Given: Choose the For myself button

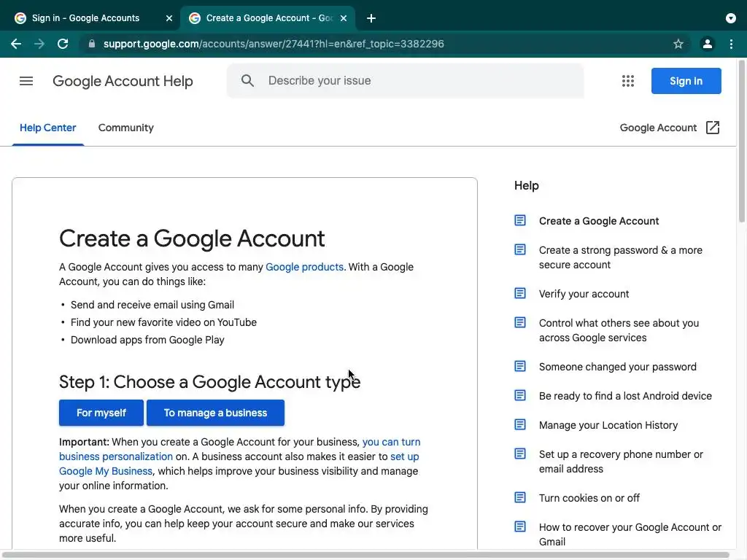Looking at the screenshot, I should 101,413.
